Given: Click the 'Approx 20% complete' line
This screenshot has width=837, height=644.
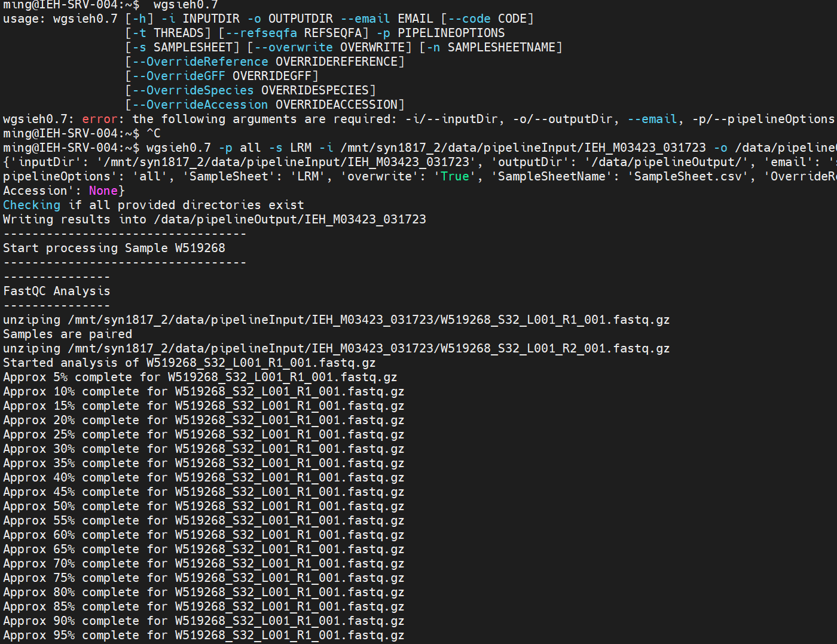Looking at the screenshot, I should pos(204,420).
